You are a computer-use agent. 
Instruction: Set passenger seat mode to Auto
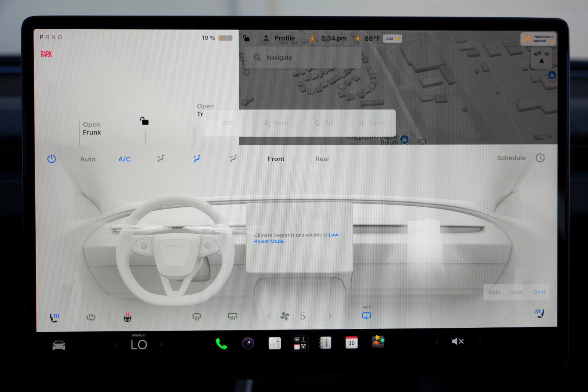tap(495, 292)
